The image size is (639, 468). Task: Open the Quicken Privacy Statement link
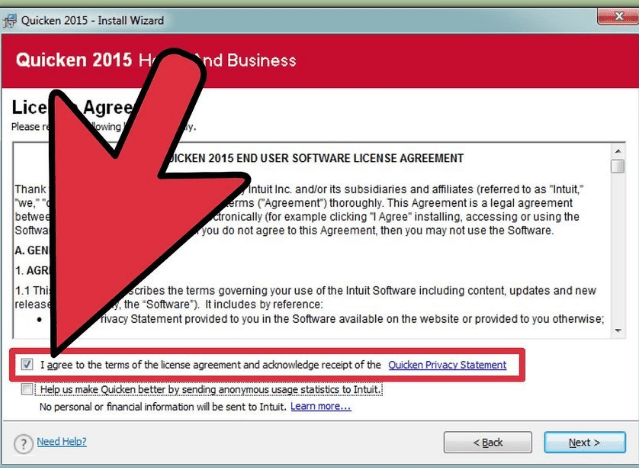(447, 365)
